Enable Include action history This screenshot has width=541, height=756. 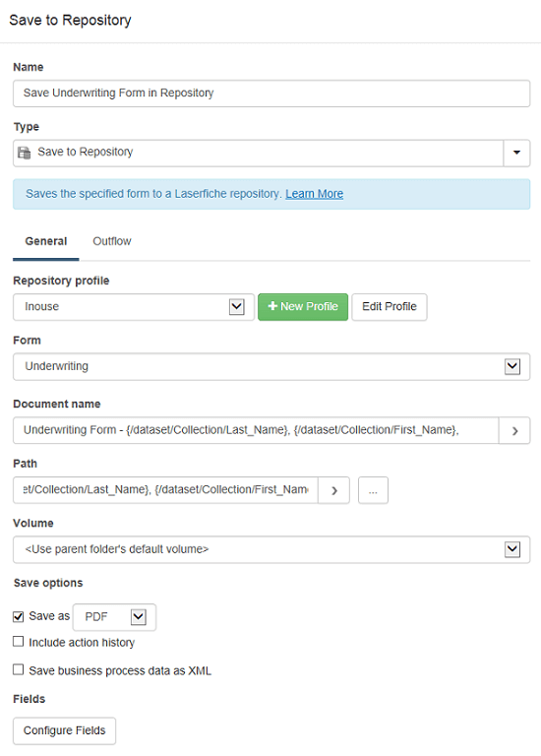[x=19, y=642]
